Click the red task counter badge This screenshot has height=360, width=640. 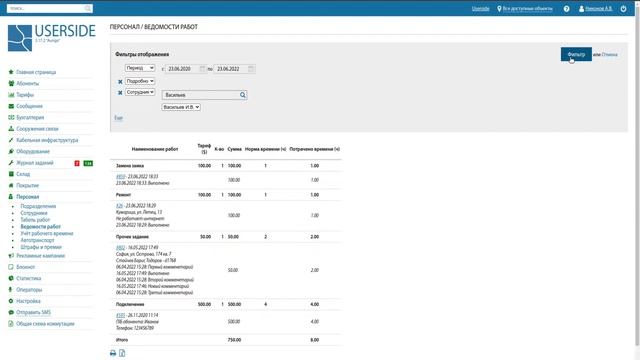click(x=77, y=163)
